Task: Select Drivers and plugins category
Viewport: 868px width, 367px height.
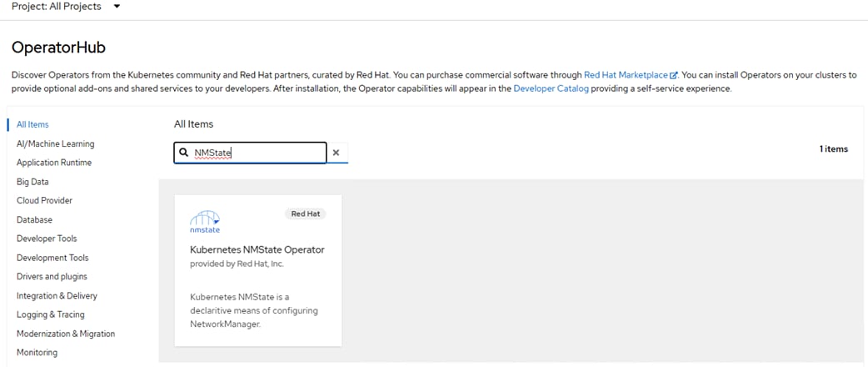Action: click(x=52, y=277)
